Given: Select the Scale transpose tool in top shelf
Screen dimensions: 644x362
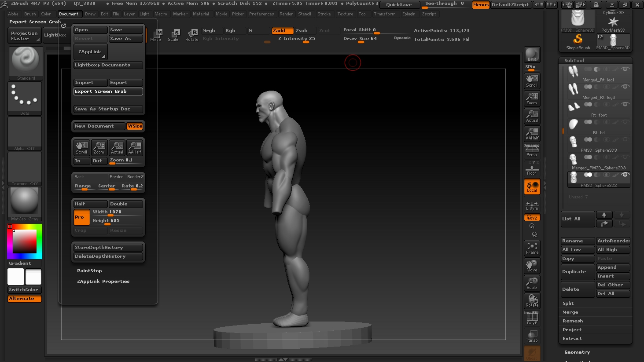Looking at the screenshot, I should click(173, 35).
